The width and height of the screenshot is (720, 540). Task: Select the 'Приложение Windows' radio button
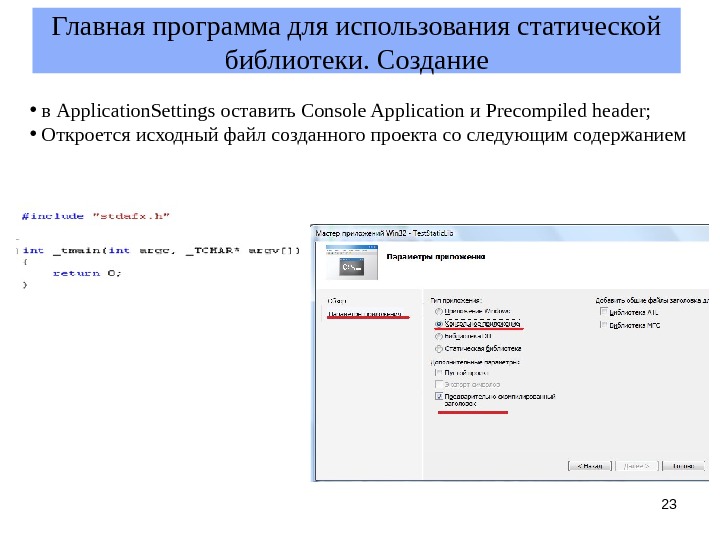(439, 311)
